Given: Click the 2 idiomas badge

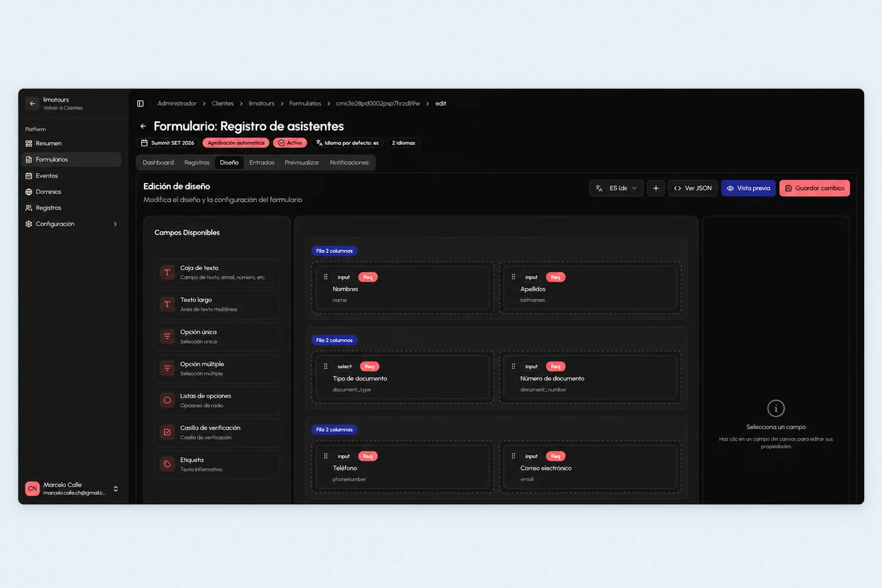Looking at the screenshot, I should 404,143.
